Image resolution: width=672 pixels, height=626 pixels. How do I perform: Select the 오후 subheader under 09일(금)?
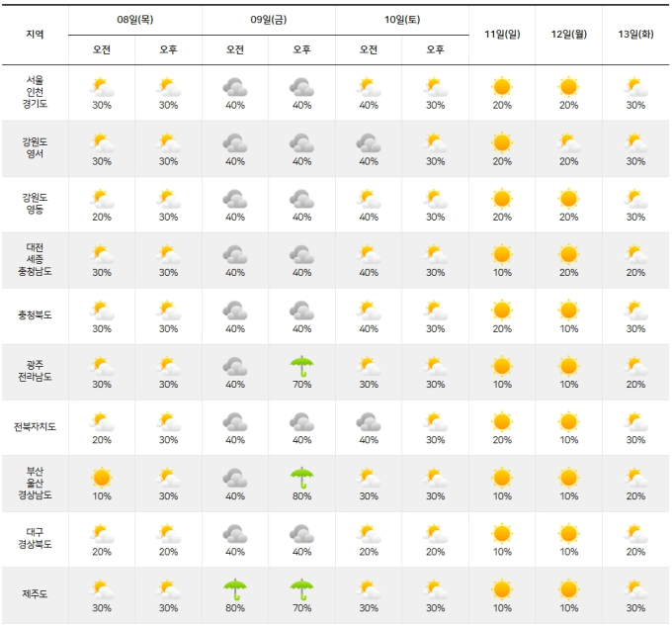point(301,49)
